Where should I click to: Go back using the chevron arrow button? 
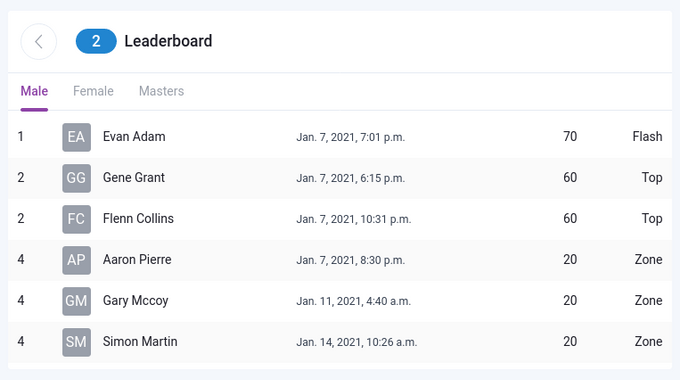(x=39, y=42)
